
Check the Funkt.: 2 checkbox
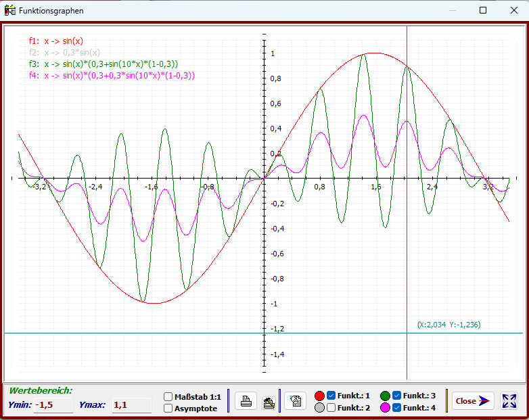pyautogui.click(x=331, y=408)
